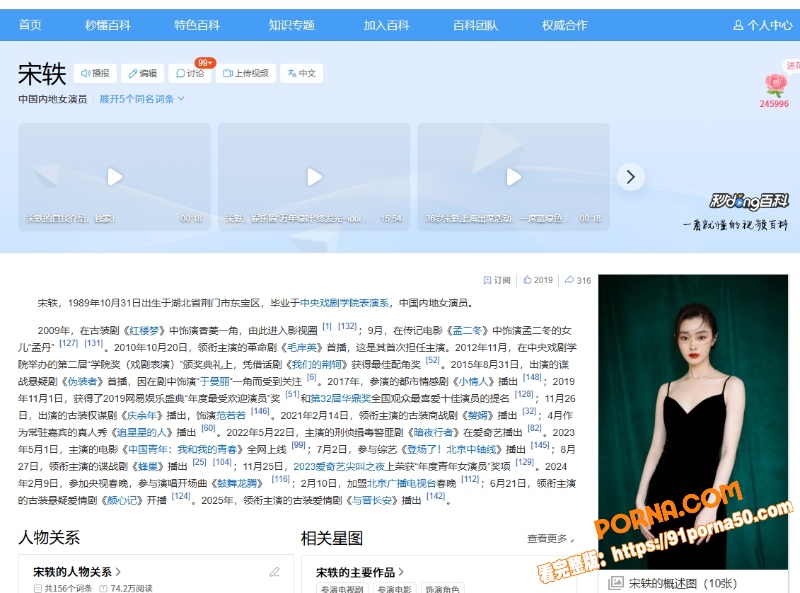Share the entry via the 316 icon
Screen dimensions: 800x593
[578, 280]
